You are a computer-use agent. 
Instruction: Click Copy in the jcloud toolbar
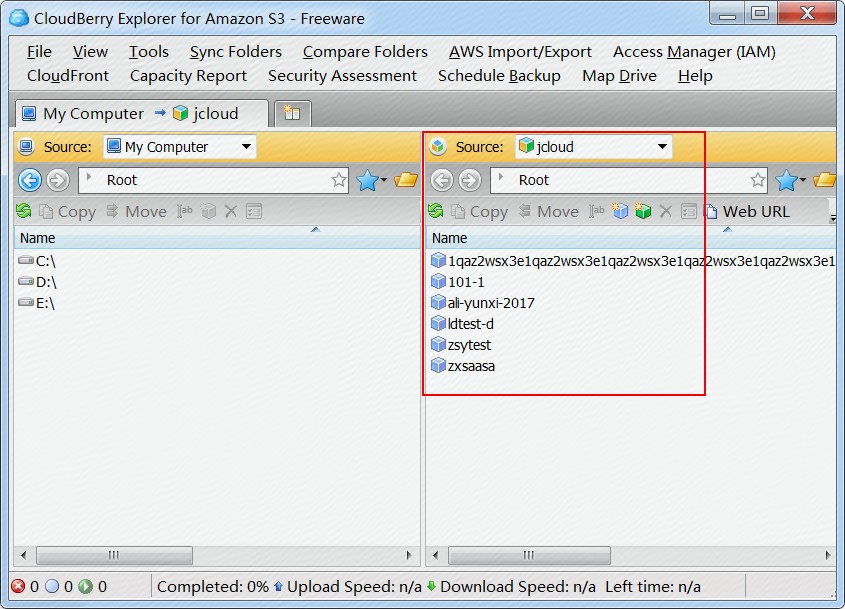click(x=480, y=211)
